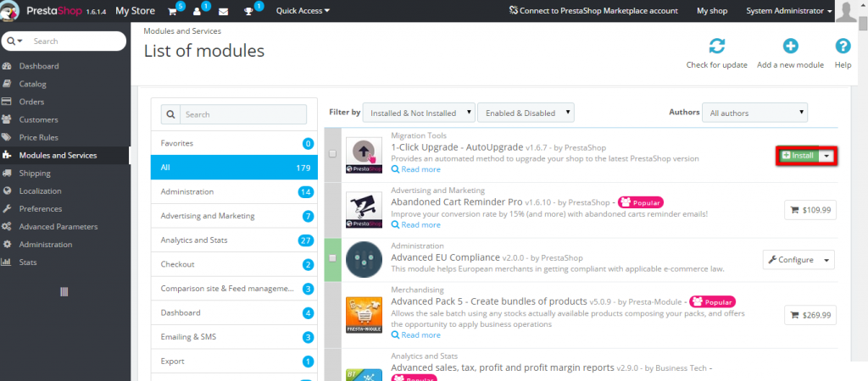Click the Preferences wrench icon in sidebar
Image resolution: width=868 pixels, height=381 pixels.
[x=7, y=208]
